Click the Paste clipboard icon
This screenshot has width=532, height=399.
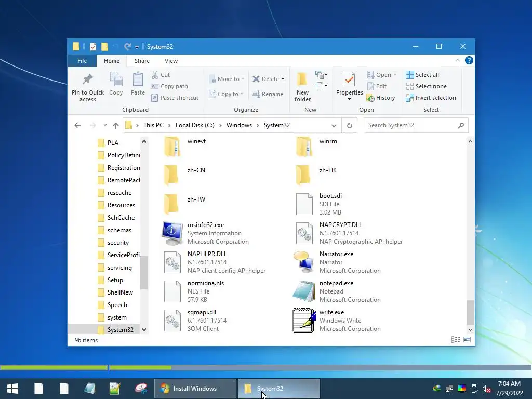pos(138,79)
